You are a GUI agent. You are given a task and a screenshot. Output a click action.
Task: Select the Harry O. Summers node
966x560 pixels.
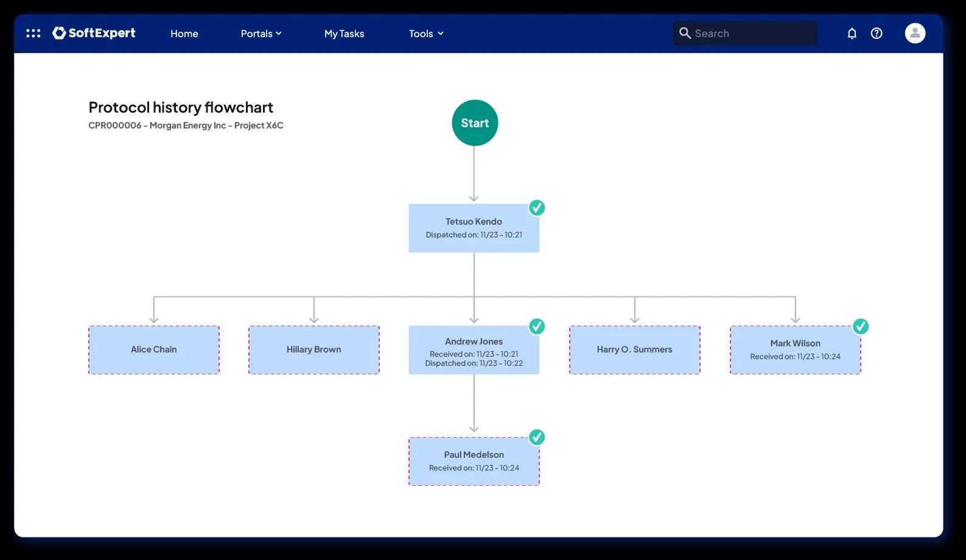pos(635,350)
